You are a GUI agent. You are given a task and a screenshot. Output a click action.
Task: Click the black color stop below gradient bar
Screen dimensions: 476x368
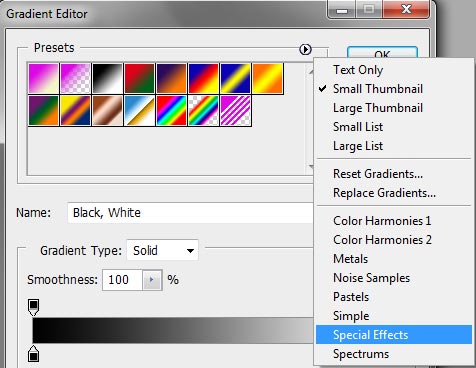tap(33, 354)
